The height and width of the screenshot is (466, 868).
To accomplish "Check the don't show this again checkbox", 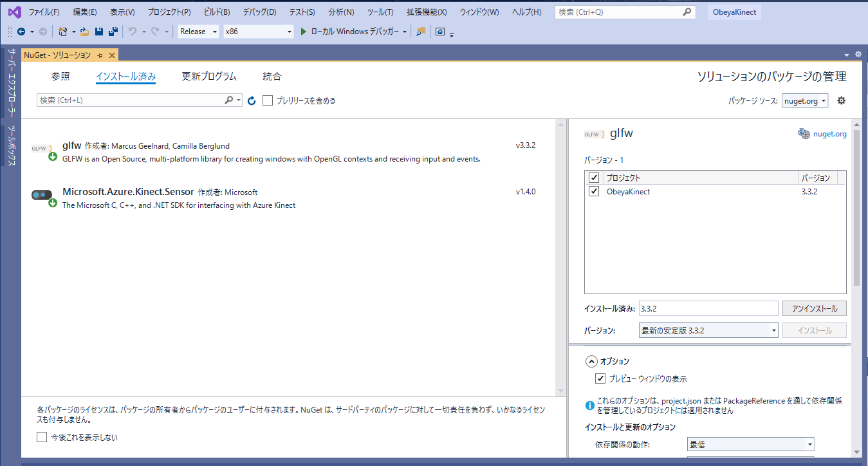I will point(42,437).
